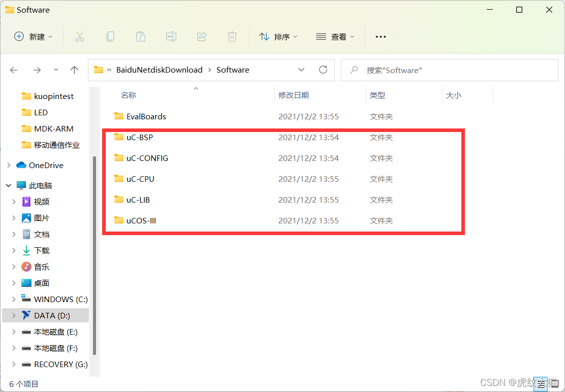This screenshot has width=565, height=392.
Task: Open recent locations dropdown chevron
Action: point(56,70)
